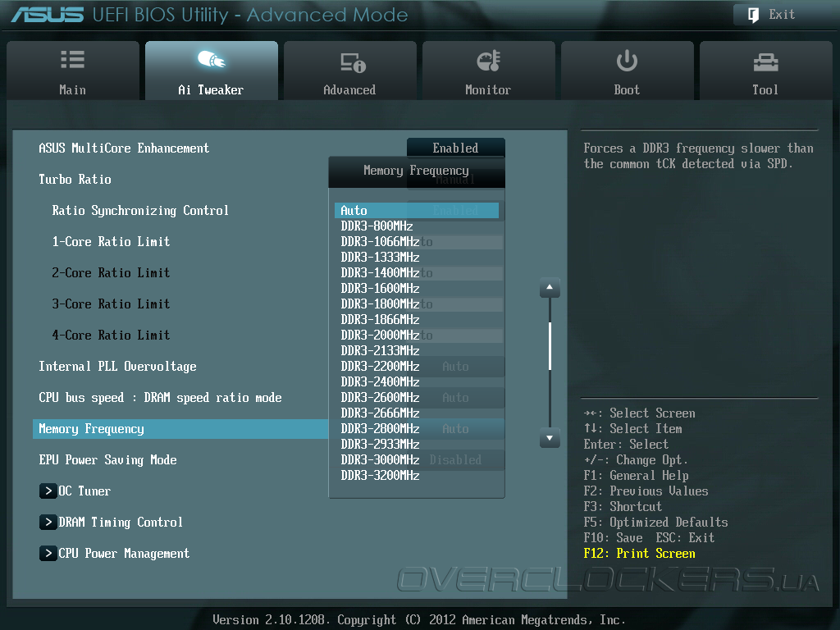The height and width of the screenshot is (630, 840).
Task: Select Auto in Memory Frequency list
Action: 417,211
